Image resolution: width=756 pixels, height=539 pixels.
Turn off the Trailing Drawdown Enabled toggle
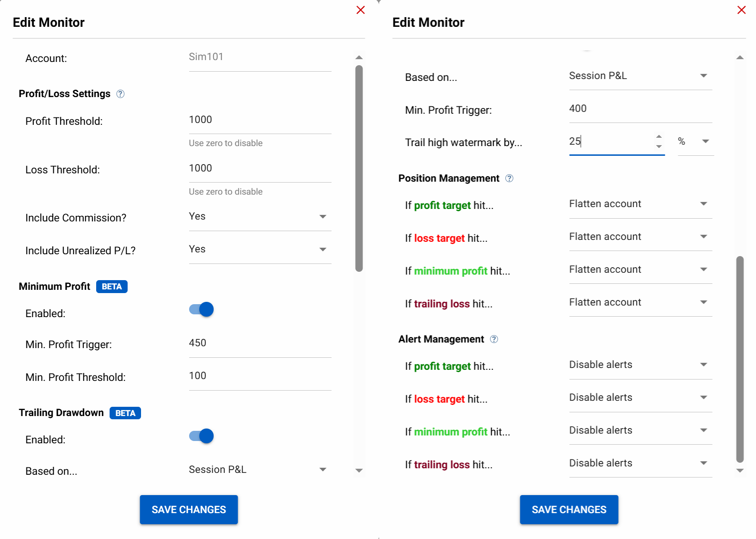coord(202,436)
